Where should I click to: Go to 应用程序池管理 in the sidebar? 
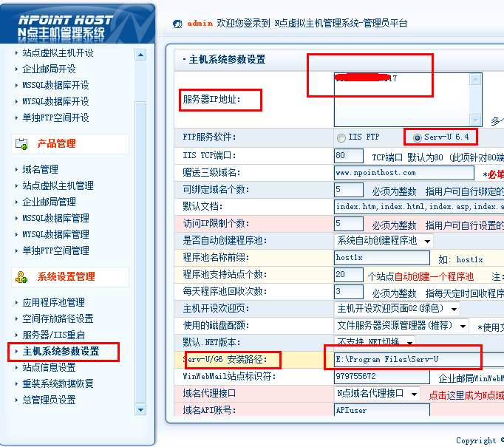[x=53, y=303]
